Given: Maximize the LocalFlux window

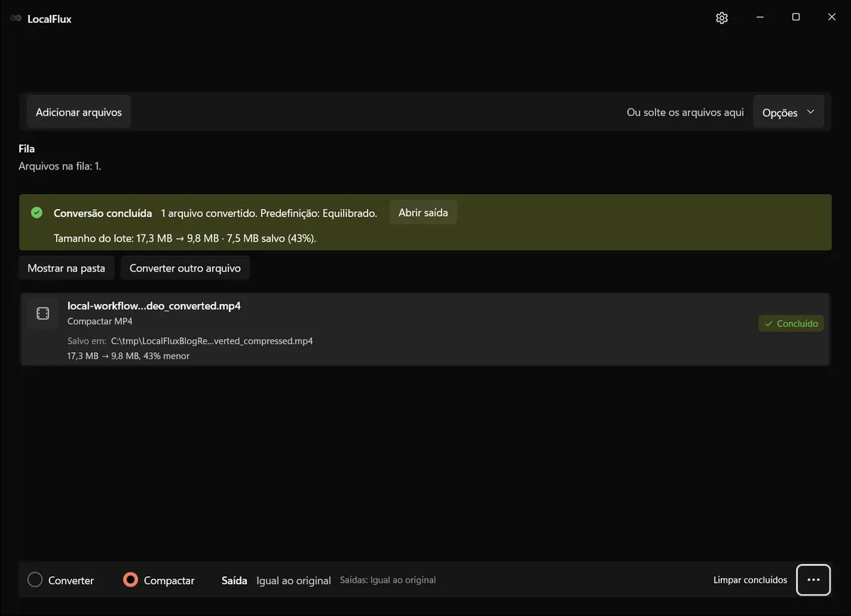Looking at the screenshot, I should [796, 18].
